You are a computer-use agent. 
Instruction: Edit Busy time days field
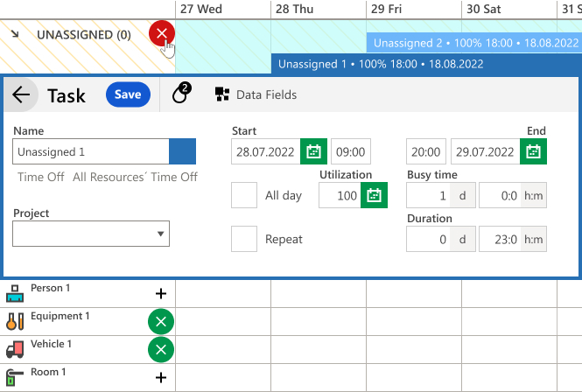(428, 195)
